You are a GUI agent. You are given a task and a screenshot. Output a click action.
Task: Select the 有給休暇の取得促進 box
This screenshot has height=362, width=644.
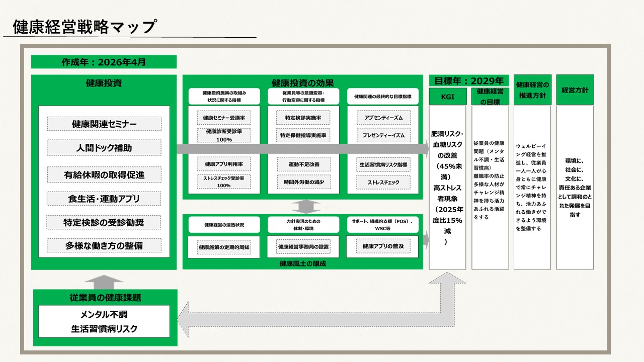click(x=104, y=175)
